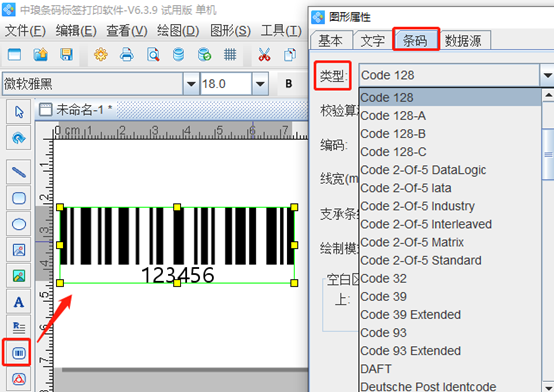Choose Code 2-Of-5 Matrix

coord(450,242)
